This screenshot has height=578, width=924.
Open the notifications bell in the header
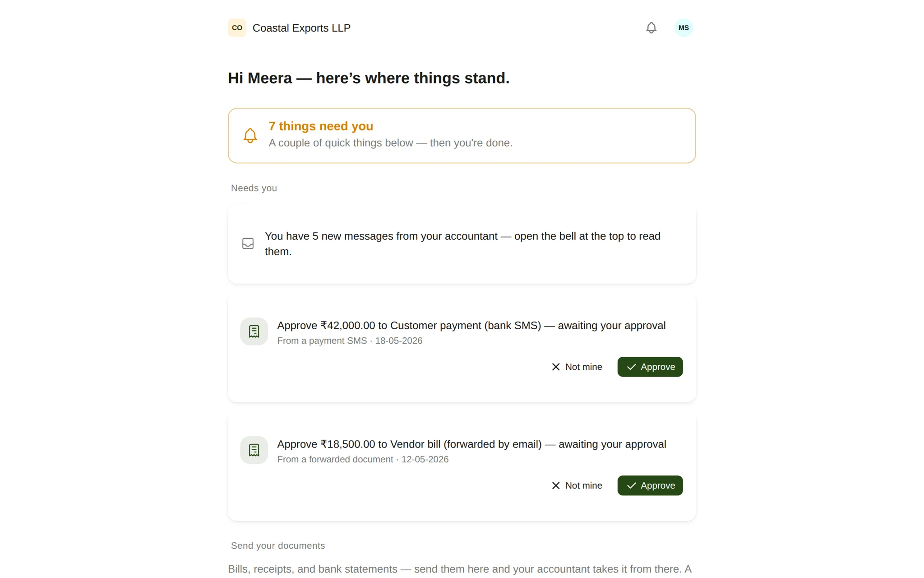[x=651, y=28]
